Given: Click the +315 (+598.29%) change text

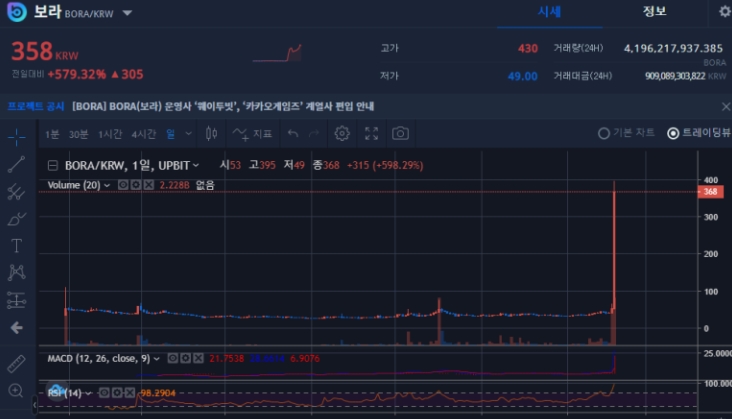Looking at the screenshot, I should click(x=385, y=165).
